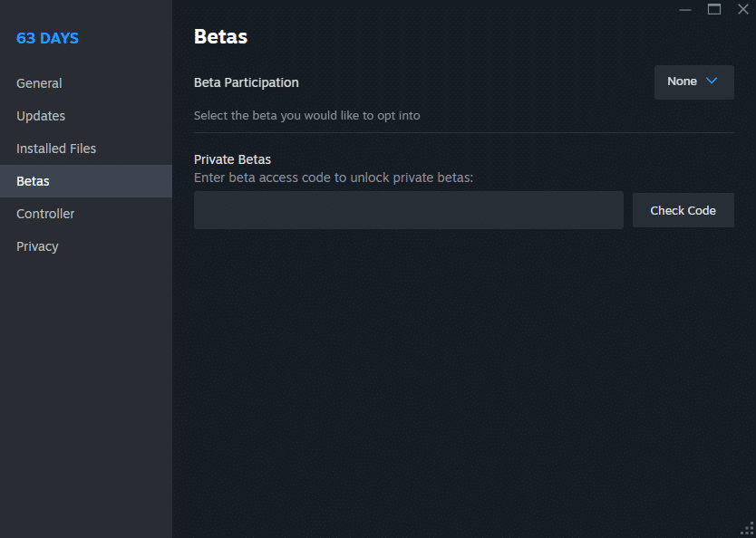Open the General settings tab
The image size is (756, 538).
coord(86,83)
